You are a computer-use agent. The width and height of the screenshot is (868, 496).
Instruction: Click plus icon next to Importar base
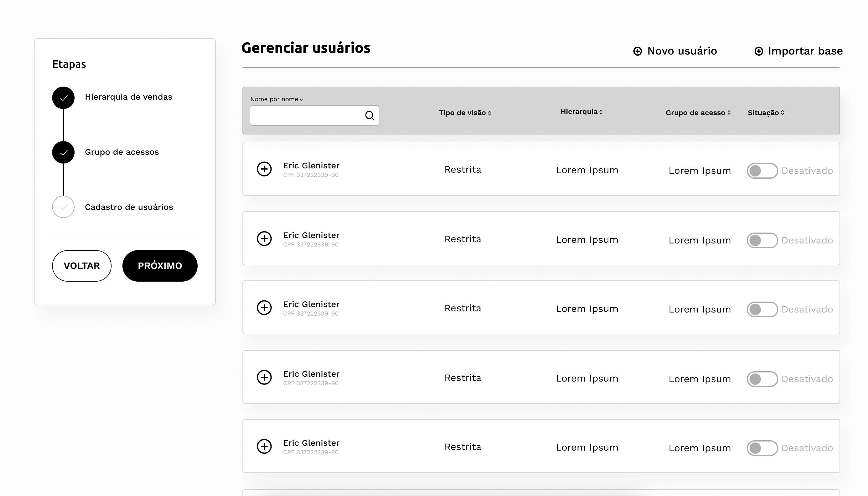pyautogui.click(x=758, y=51)
